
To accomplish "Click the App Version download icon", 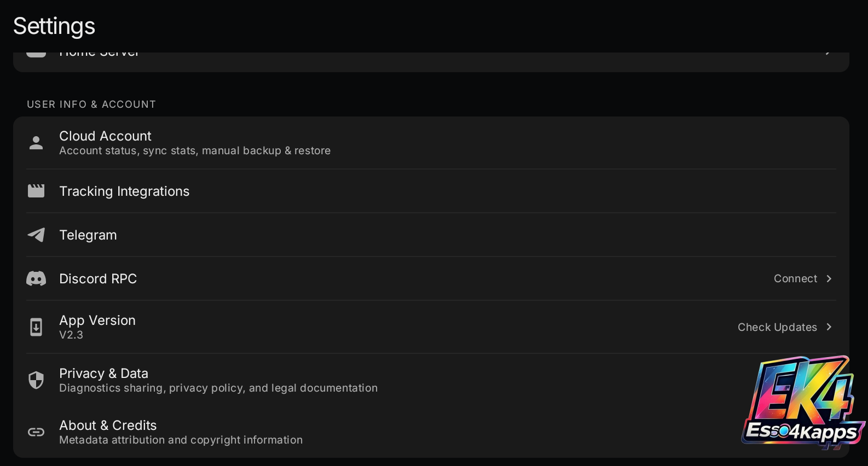I will (36, 327).
